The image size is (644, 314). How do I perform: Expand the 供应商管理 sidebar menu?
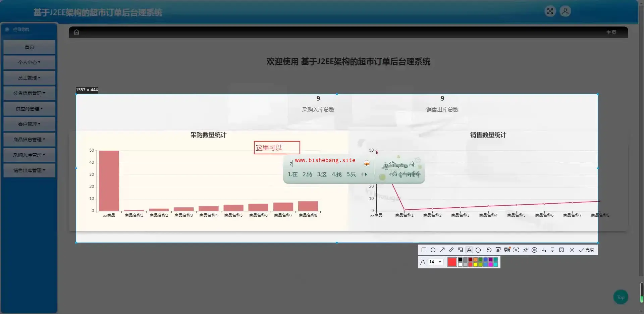[x=29, y=109]
